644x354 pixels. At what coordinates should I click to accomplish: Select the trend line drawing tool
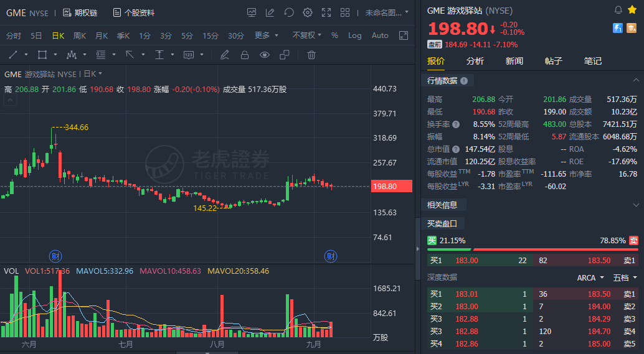pos(13,55)
